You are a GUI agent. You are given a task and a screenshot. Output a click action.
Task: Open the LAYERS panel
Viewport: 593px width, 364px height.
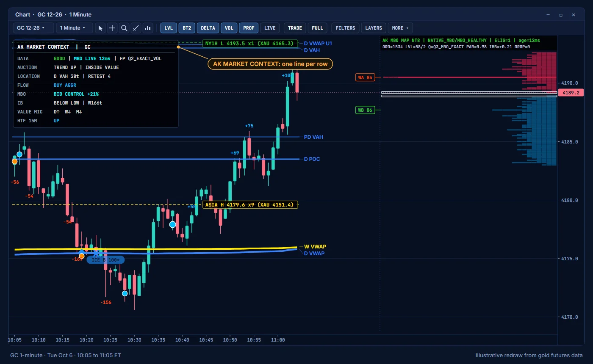374,28
